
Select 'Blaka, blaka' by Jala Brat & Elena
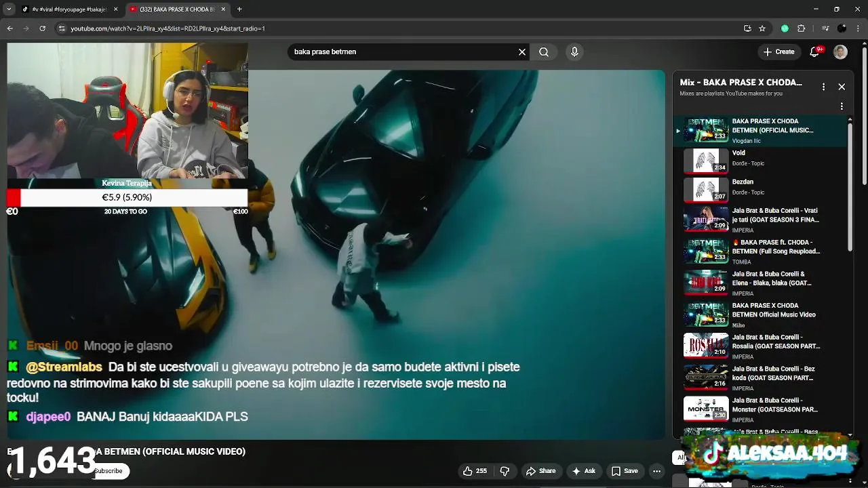click(761, 283)
